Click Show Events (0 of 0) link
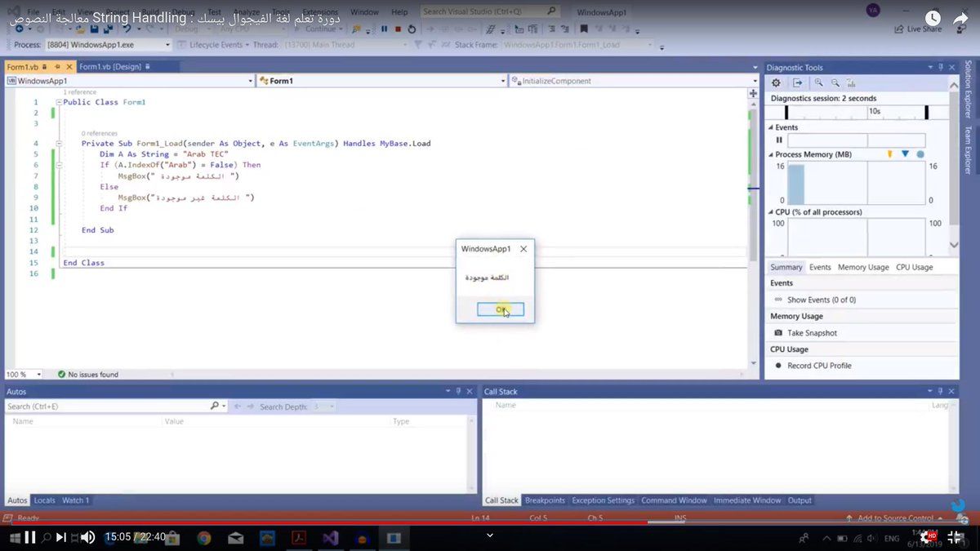The width and height of the screenshot is (980, 551). point(822,300)
